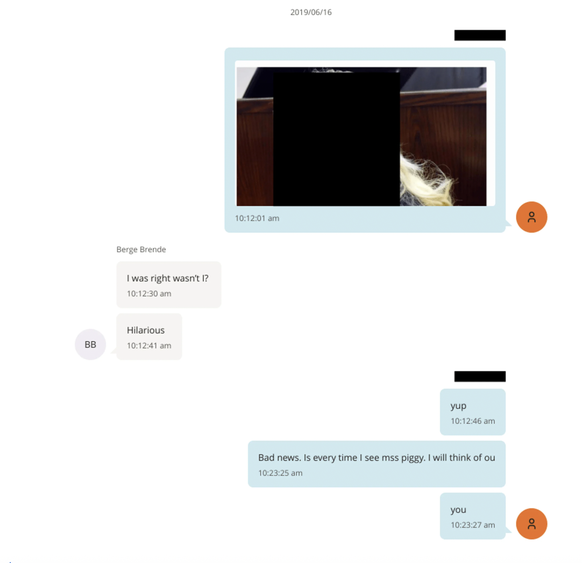Click the 10:12:46 am timestamp under yup
582x563 pixels.
pyautogui.click(x=473, y=421)
